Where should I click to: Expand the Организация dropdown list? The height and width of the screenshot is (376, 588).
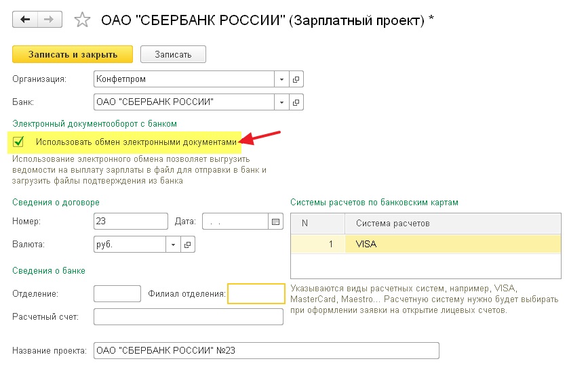pos(281,79)
